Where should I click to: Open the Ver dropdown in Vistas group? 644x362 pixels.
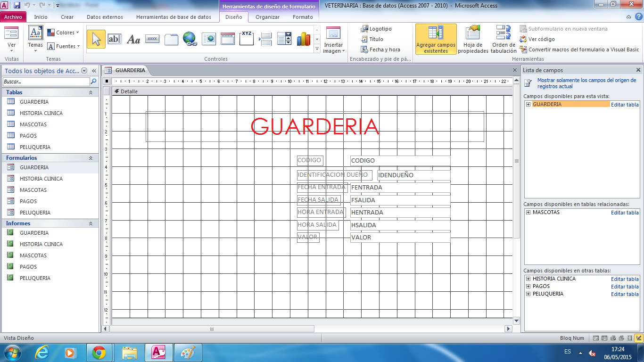(x=11, y=40)
